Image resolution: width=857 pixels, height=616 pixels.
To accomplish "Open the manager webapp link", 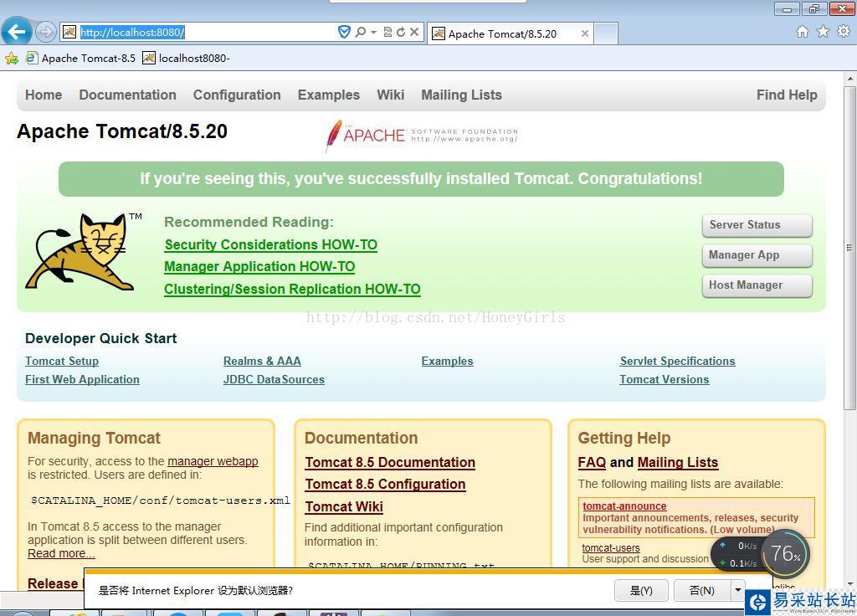I will click(213, 461).
